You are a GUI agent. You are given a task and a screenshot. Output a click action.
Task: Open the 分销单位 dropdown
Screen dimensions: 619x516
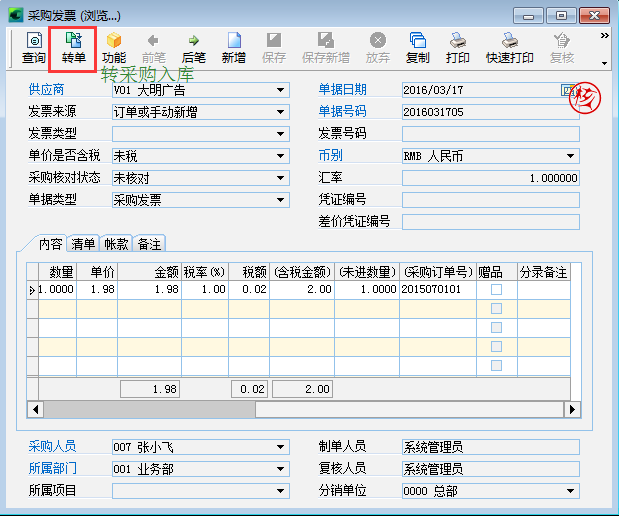pos(570,491)
